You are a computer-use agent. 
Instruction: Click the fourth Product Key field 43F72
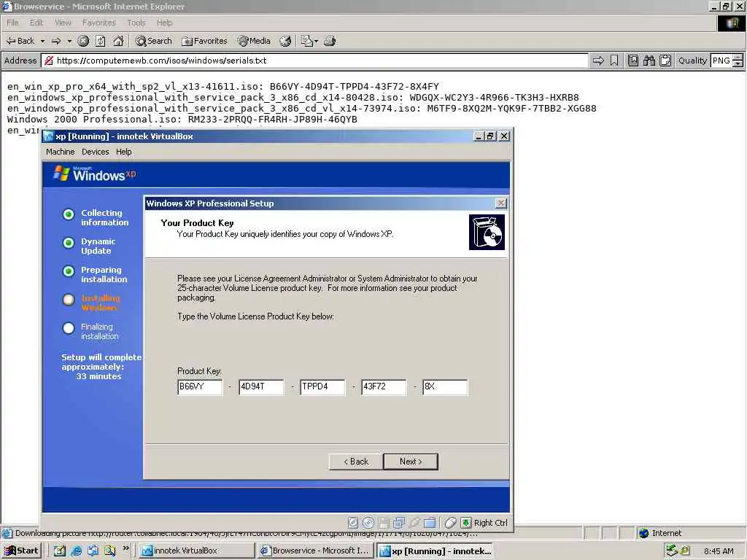click(384, 386)
